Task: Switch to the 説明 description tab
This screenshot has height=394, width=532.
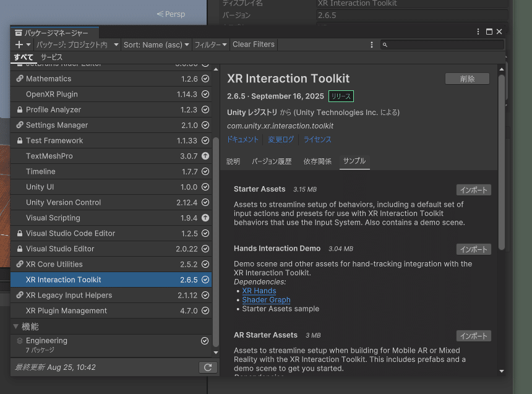Action: tap(233, 161)
